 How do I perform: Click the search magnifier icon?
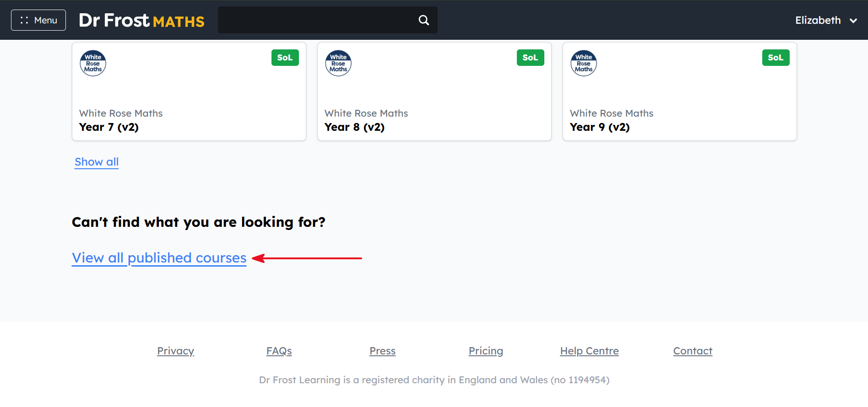424,20
